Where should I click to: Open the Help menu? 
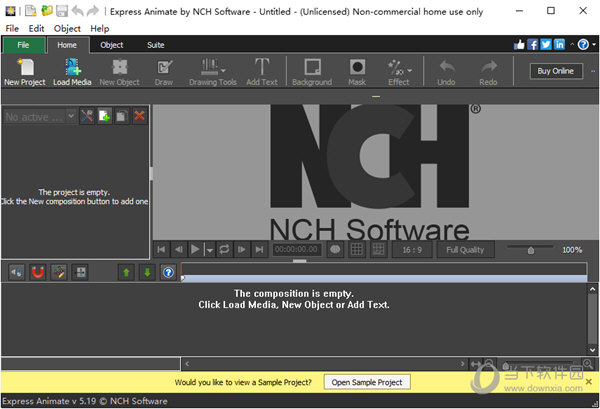pos(99,29)
